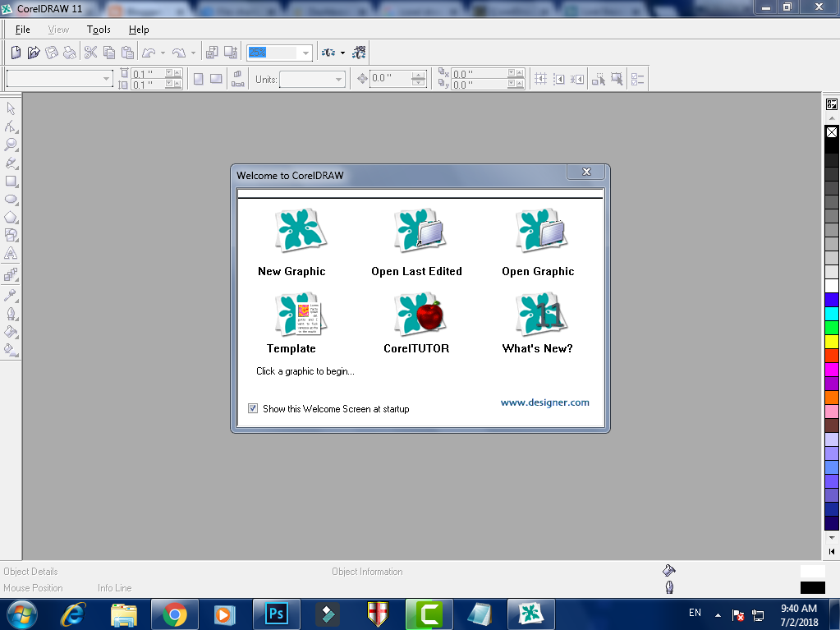
Task: Select the Polygon tool
Action: pos(11,218)
